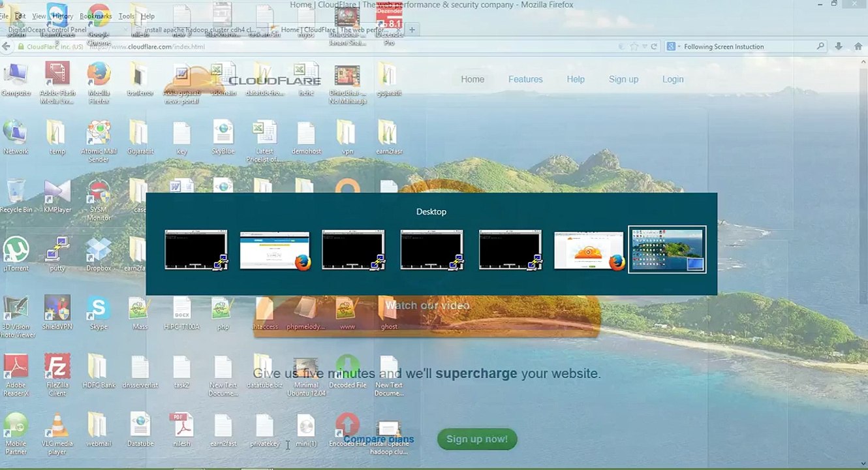Open the Tools menu in Firefox
The width and height of the screenshot is (868, 470).
[126, 16]
